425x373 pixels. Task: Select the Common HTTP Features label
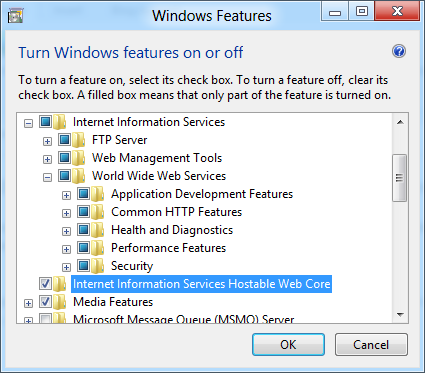[176, 212]
